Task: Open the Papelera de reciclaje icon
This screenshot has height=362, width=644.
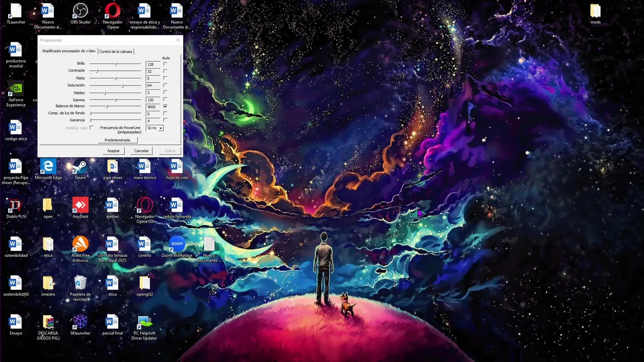Action: tap(80, 288)
